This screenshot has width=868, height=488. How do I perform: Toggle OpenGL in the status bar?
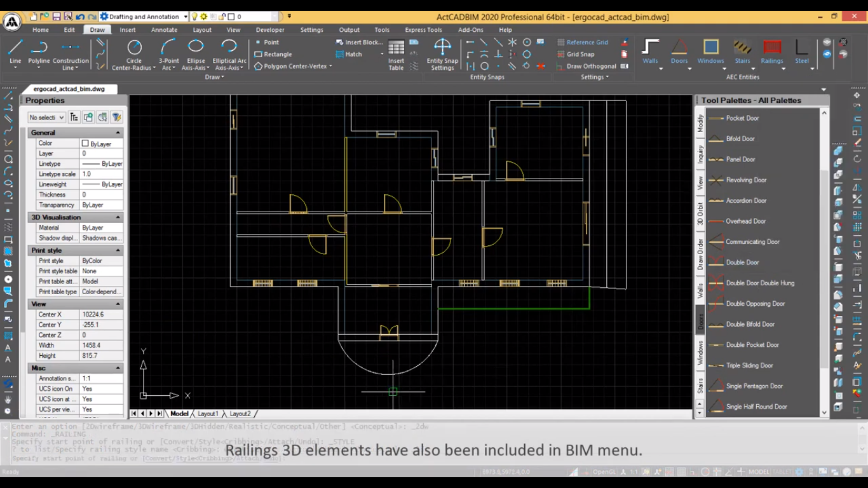pos(603,472)
